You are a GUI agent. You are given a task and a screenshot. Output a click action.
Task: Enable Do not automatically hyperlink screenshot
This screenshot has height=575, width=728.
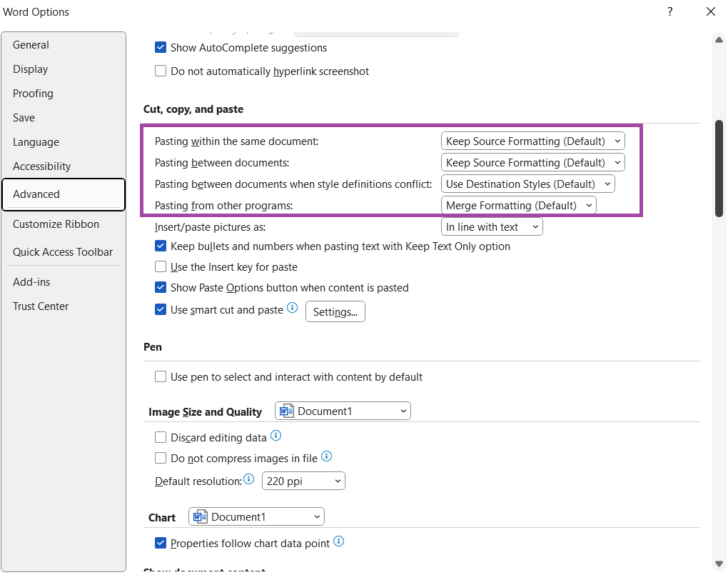click(x=161, y=71)
